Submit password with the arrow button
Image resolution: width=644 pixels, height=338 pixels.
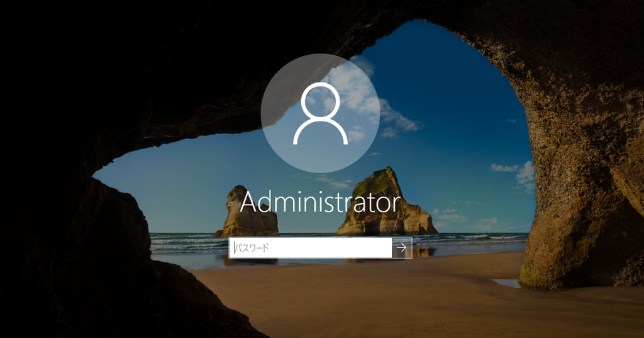tap(402, 247)
